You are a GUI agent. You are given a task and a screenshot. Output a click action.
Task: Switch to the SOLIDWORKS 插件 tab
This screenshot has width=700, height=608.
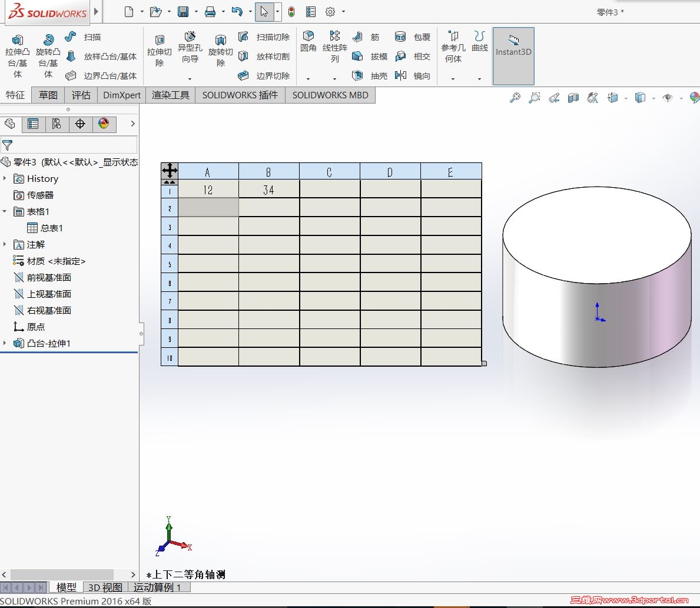click(x=240, y=95)
